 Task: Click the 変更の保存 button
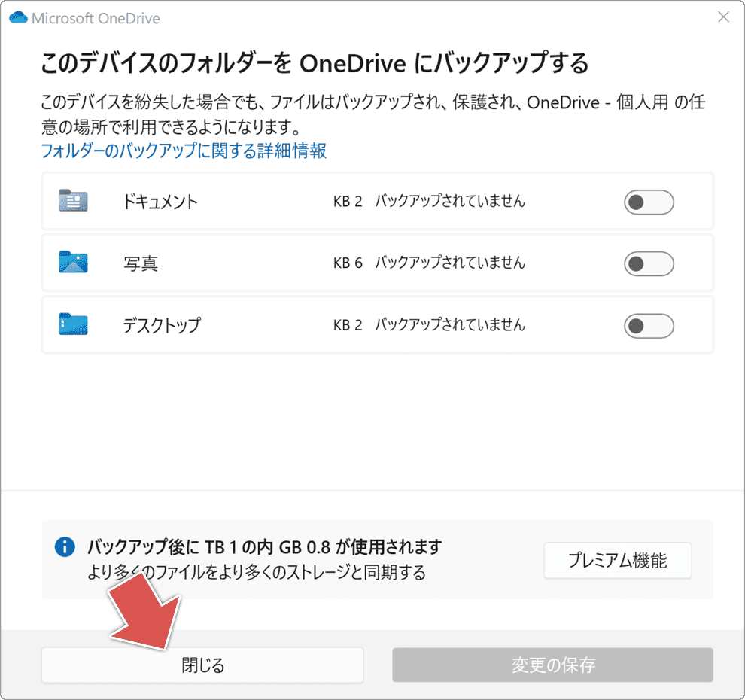[552, 665]
